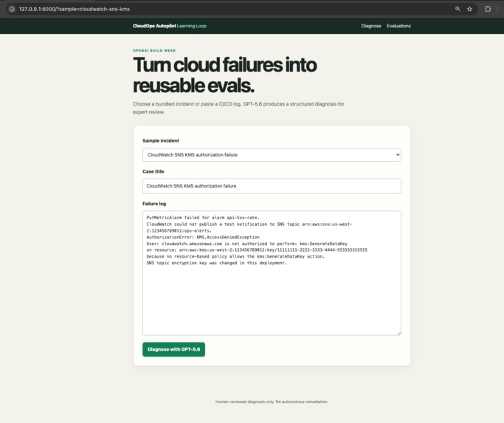Click the 'Failure log' label

(154, 204)
